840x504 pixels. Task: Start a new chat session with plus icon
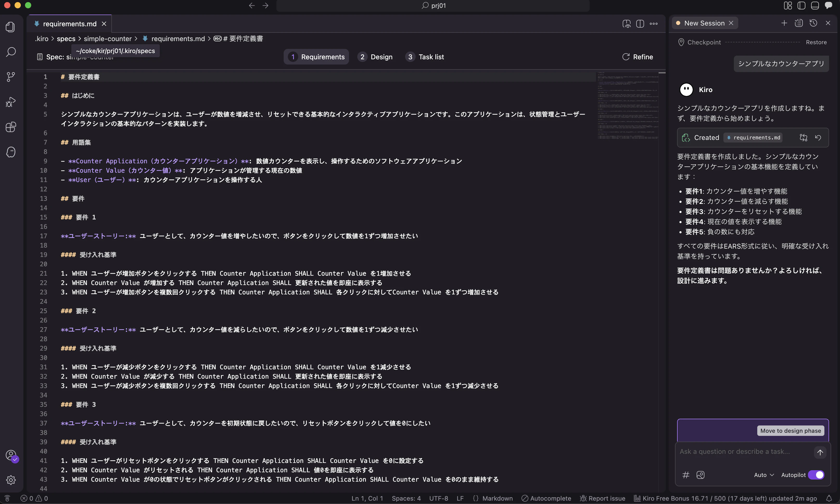784,23
